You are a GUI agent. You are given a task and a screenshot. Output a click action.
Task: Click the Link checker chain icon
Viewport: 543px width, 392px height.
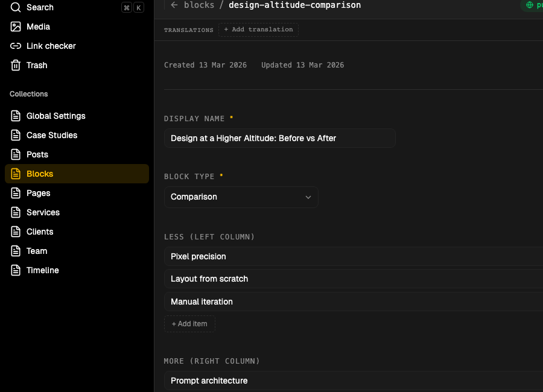[14, 46]
